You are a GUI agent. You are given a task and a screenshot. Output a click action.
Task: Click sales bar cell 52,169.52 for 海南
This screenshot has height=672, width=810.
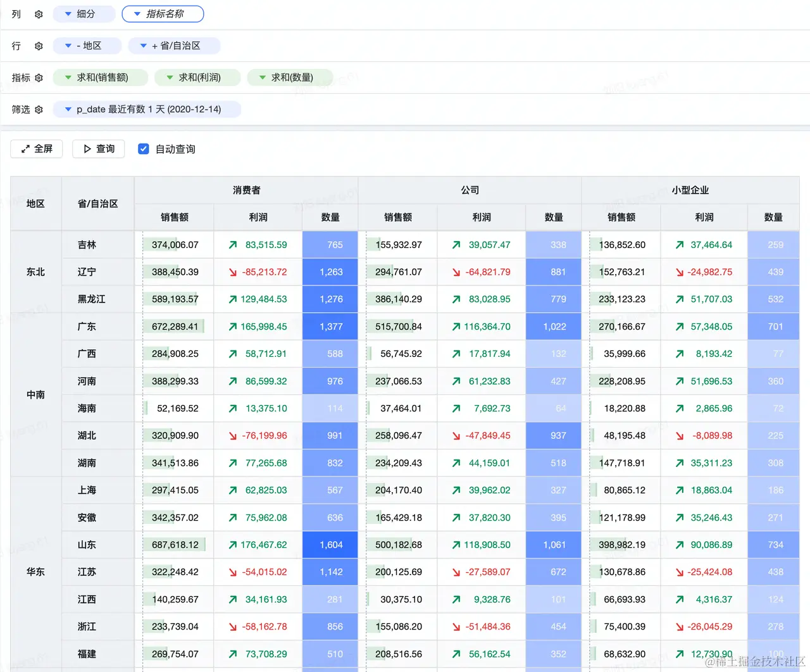pyautogui.click(x=175, y=408)
